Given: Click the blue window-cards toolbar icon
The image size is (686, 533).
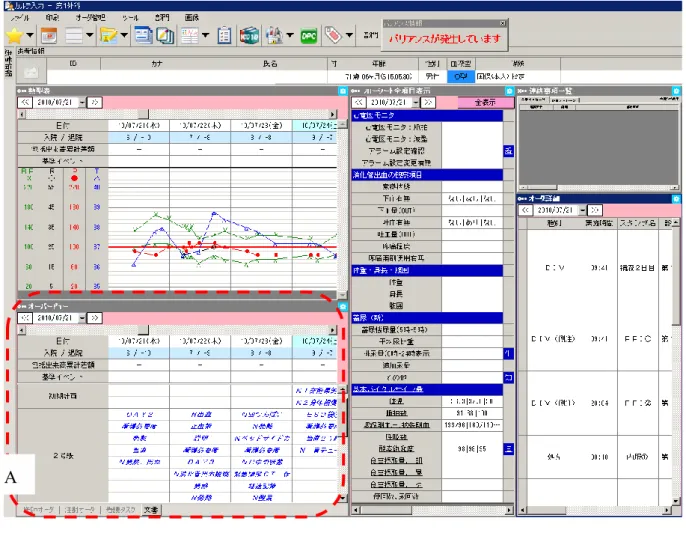Looking at the screenshot, I should (x=143, y=35).
